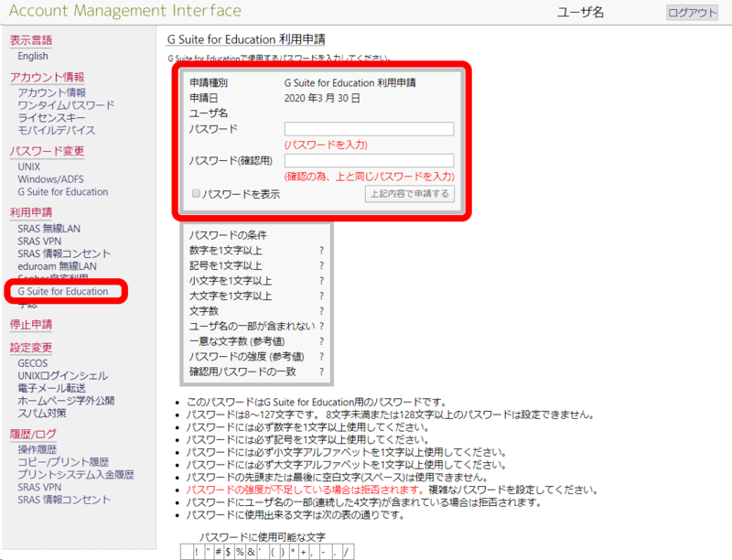This screenshot has height=560, width=732.
Task: Click the 数字を1文字以上 condition row
Action: coord(256,251)
